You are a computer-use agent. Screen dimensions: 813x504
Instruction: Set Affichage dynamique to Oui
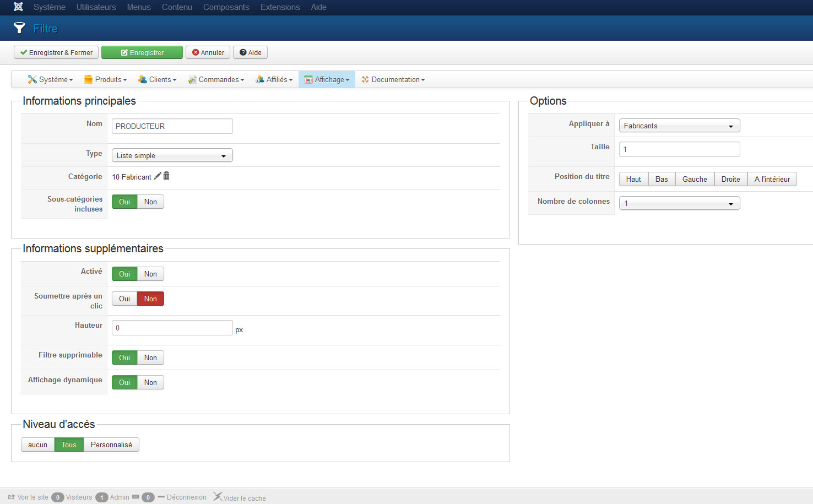[x=124, y=382]
